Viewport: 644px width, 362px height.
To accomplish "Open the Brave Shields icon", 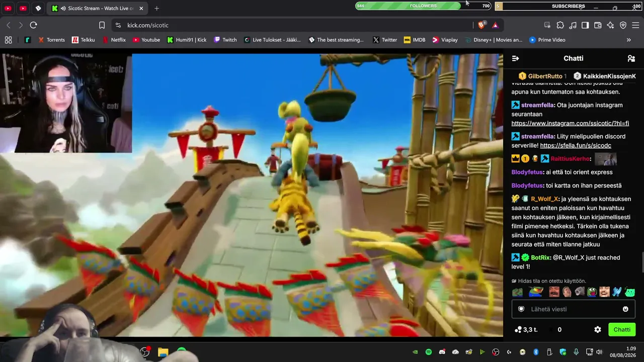I will [x=481, y=25].
